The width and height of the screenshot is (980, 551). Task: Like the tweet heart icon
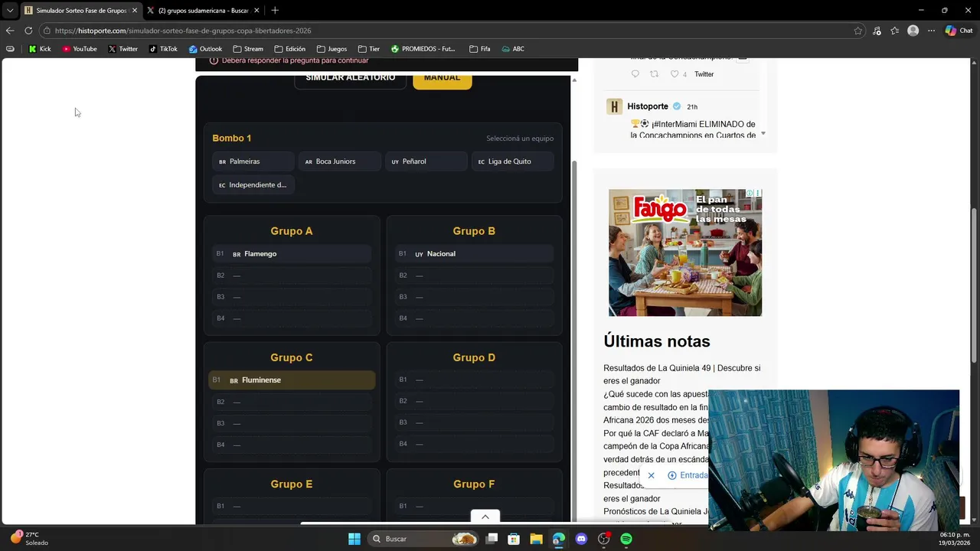(675, 74)
